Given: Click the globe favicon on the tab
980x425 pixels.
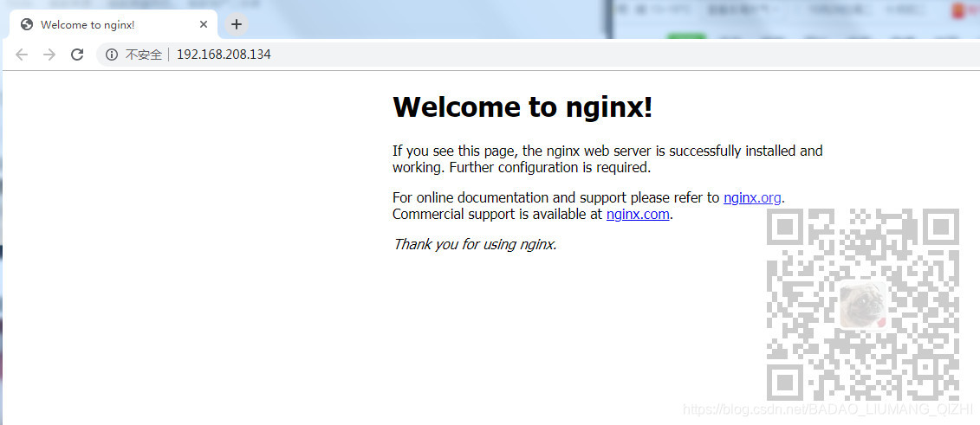Looking at the screenshot, I should point(26,25).
